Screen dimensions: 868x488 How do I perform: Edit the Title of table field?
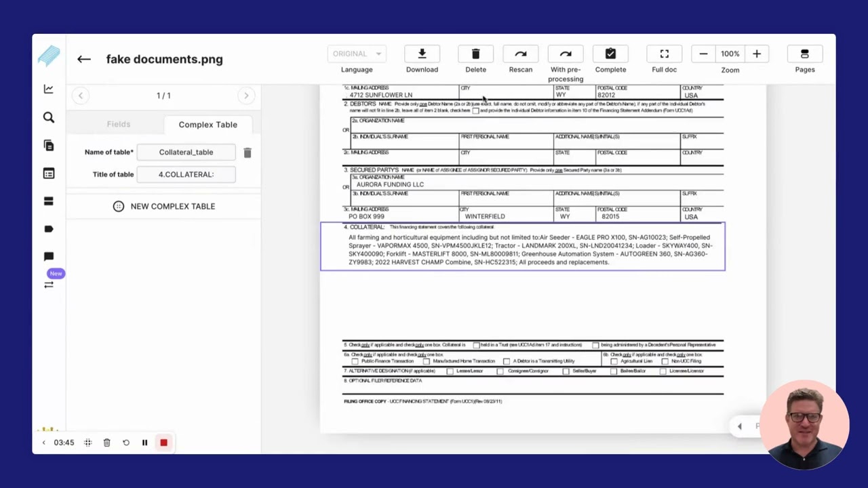tap(186, 174)
